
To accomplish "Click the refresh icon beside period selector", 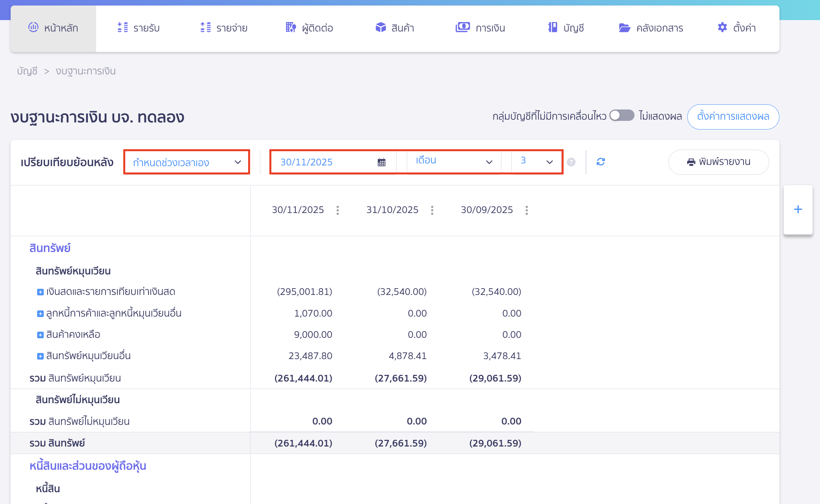I will [601, 162].
